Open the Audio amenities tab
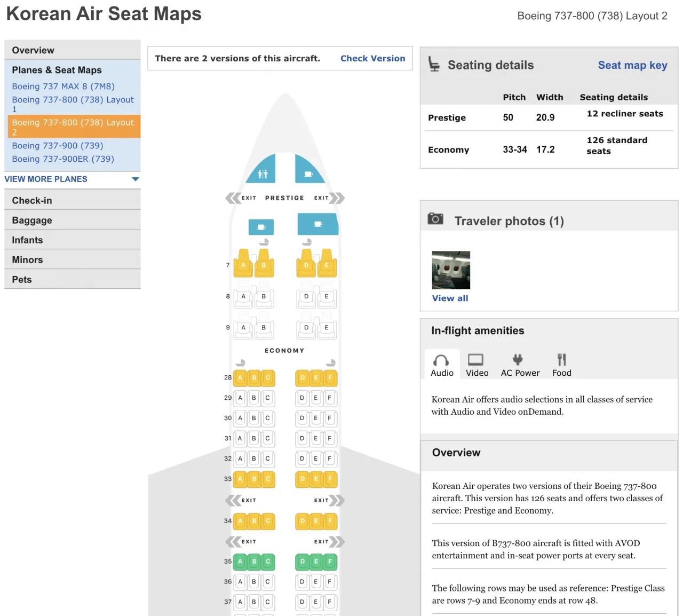This screenshot has width=683, height=616. coord(442,365)
